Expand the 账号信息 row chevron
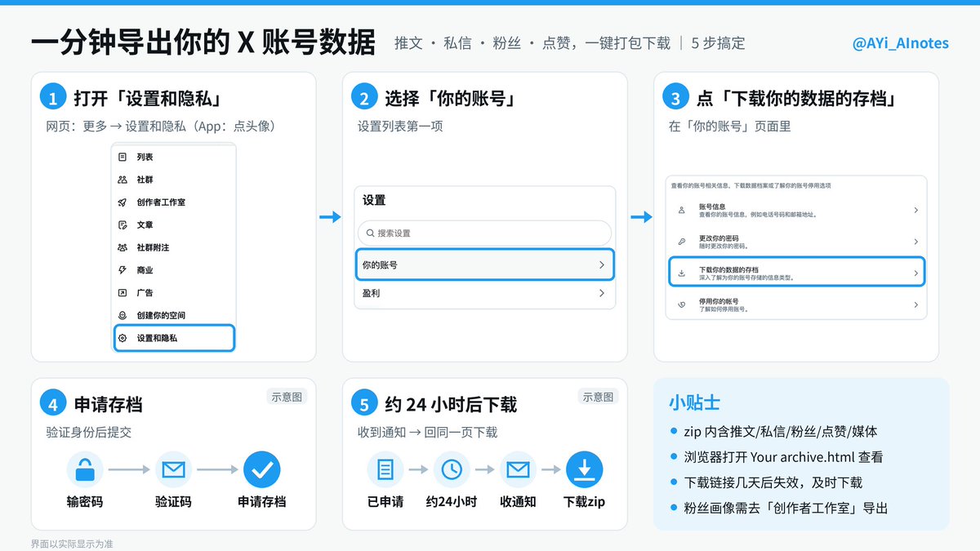 (915, 210)
